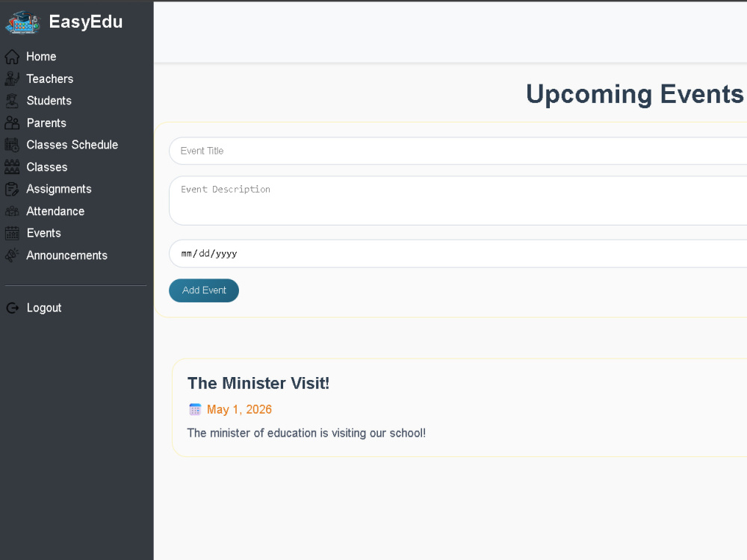
Task: Click the EasyEdu brand title
Action: [x=86, y=22]
